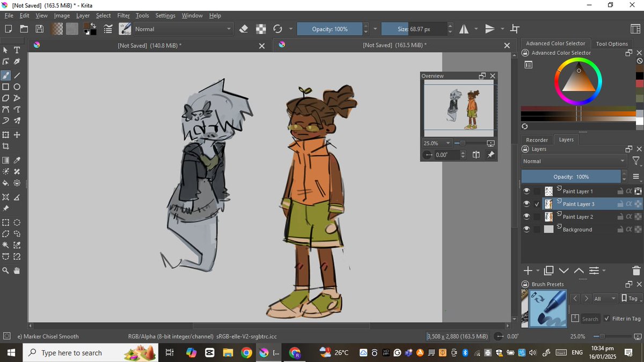Screen dimensions: 644x362
Task: Select the Freehand Brush tool
Action: tap(6, 75)
